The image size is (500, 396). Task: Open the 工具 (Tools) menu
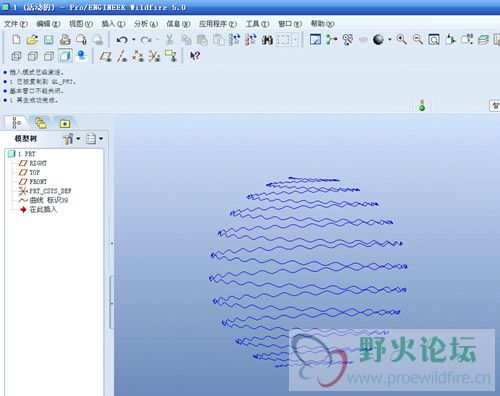click(257, 24)
